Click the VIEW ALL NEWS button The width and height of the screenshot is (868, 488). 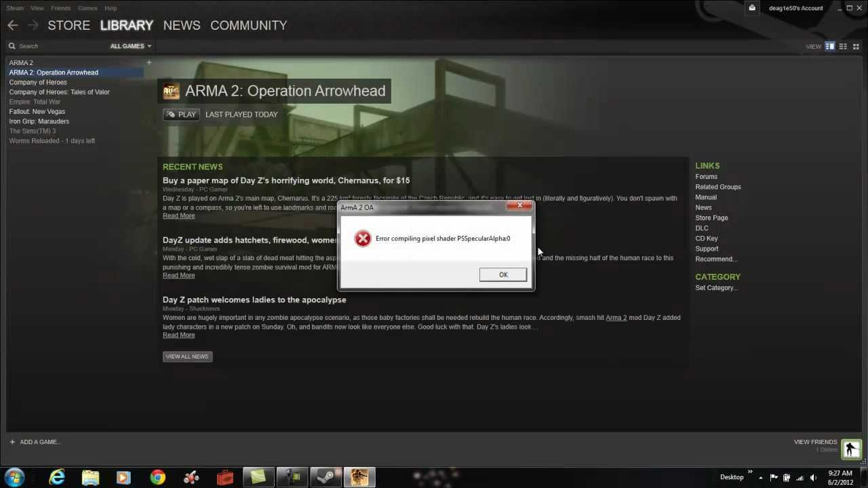coord(187,357)
